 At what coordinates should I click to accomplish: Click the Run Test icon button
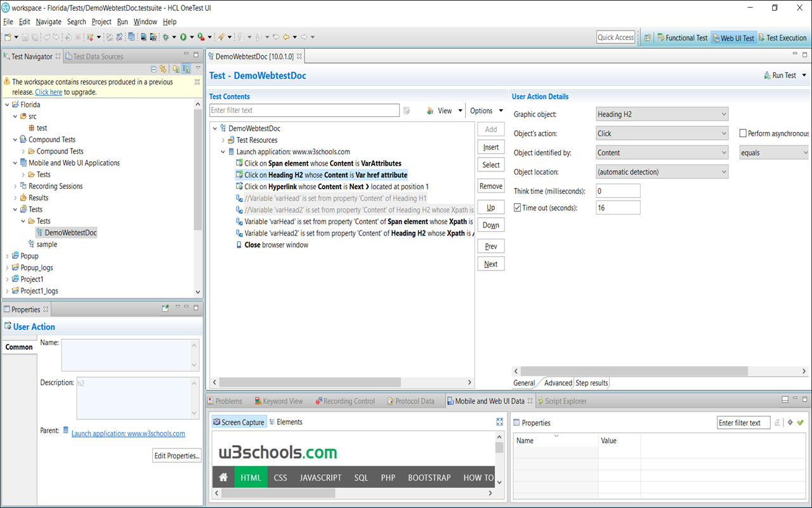point(781,75)
